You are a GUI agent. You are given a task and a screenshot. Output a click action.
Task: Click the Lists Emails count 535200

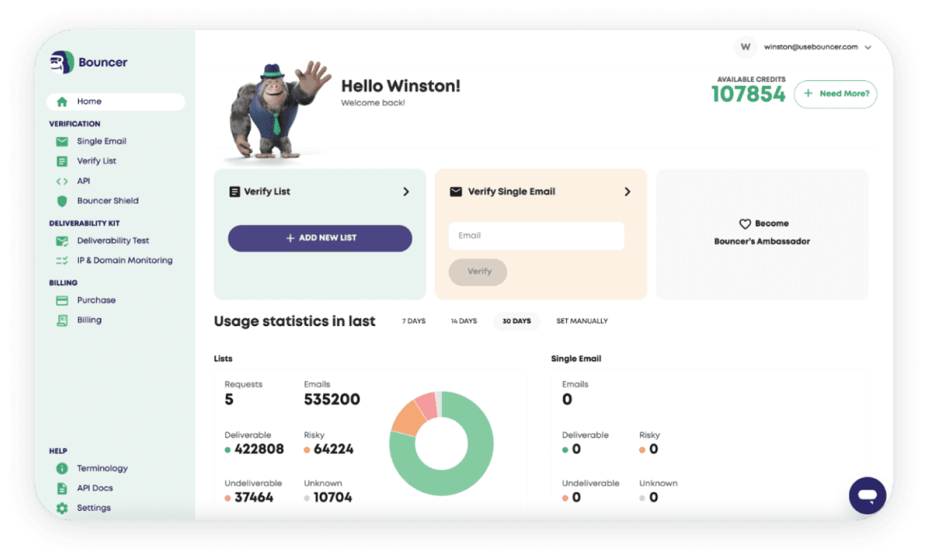pos(332,399)
